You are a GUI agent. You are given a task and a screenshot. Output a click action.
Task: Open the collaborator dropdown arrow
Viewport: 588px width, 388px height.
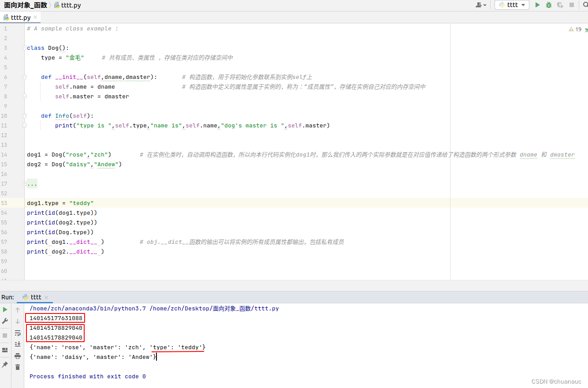pyautogui.click(x=485, y=5)
